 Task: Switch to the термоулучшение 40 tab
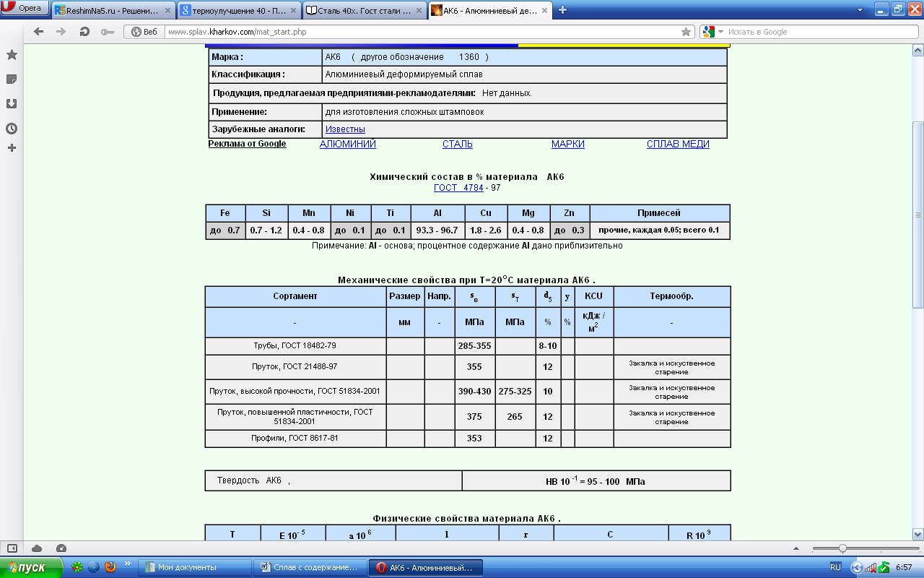pyautogui.click(x=239, y=10)
